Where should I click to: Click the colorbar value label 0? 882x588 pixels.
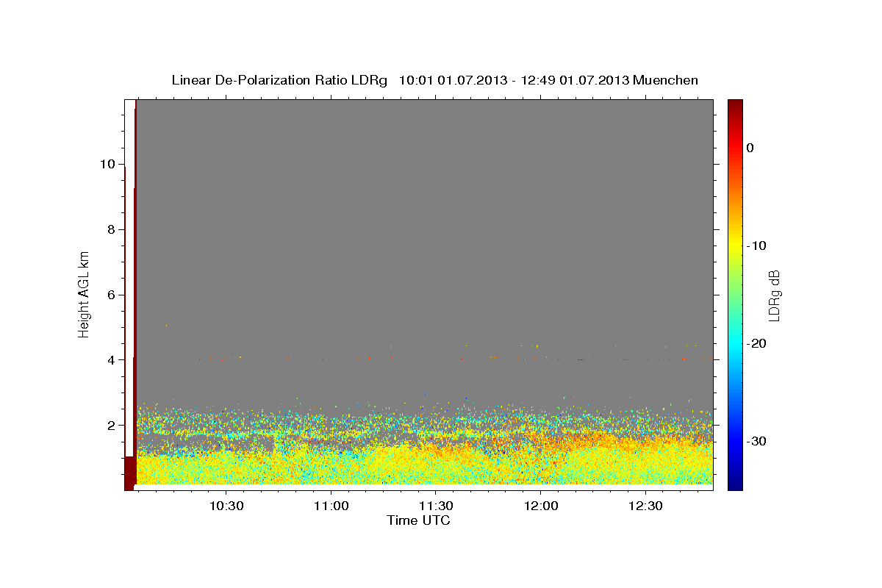point(750,148)
